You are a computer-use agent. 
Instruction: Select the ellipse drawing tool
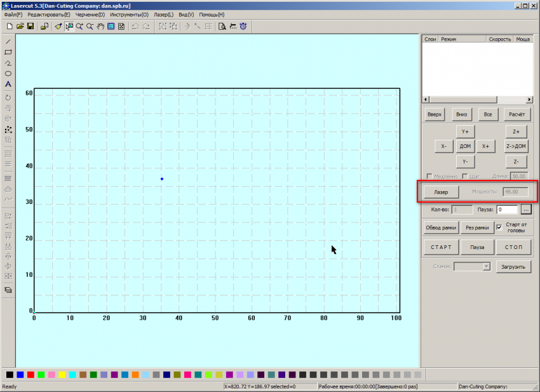pos(8,74)
